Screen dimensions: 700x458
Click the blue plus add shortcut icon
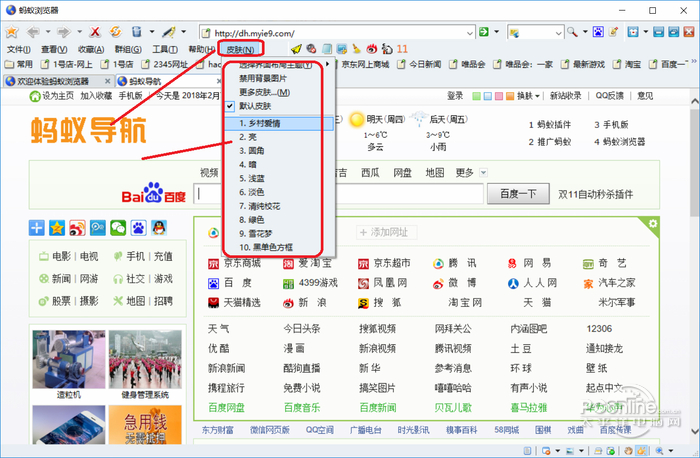pos(37,228)
